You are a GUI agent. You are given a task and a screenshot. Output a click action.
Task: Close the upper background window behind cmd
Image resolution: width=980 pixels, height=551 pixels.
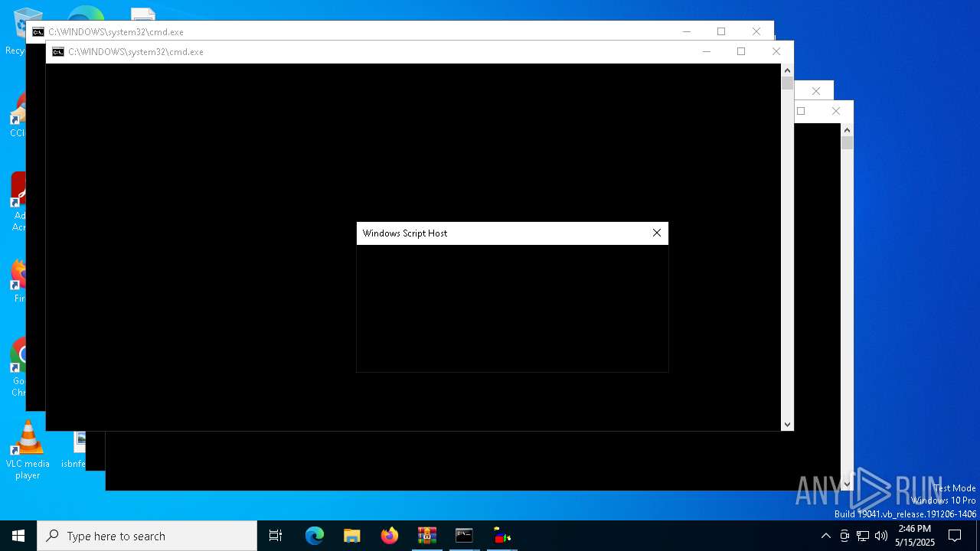click(x=816, y=91)
